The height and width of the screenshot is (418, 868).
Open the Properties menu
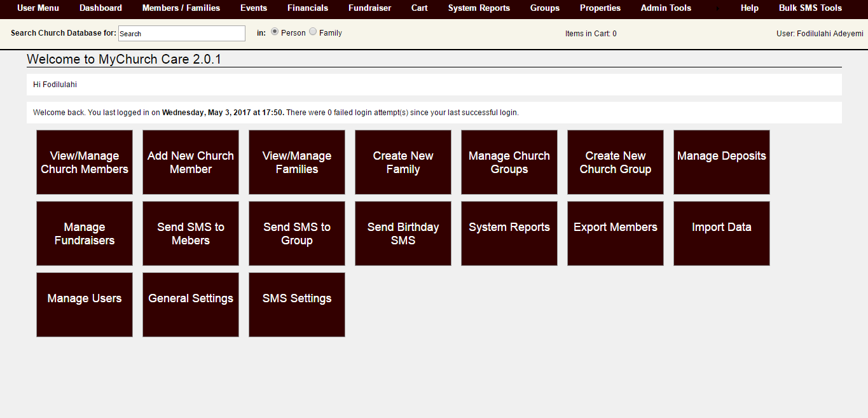[x=600, y=8]
